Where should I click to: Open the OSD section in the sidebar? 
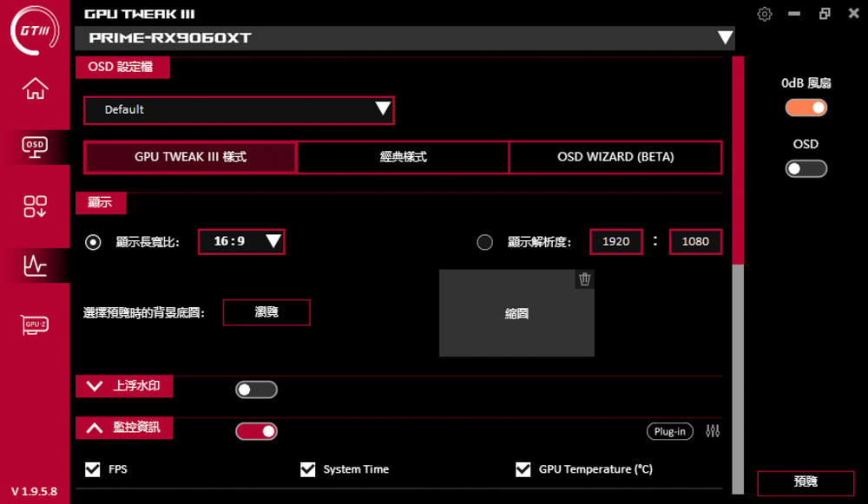pos(35,147)
